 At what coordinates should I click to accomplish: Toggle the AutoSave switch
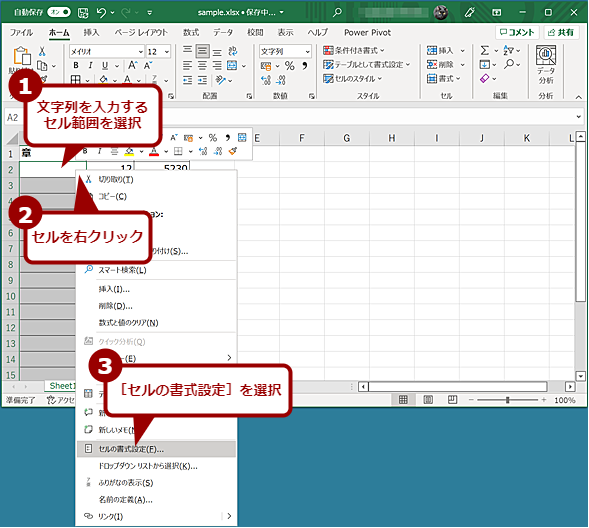point(59,12)
